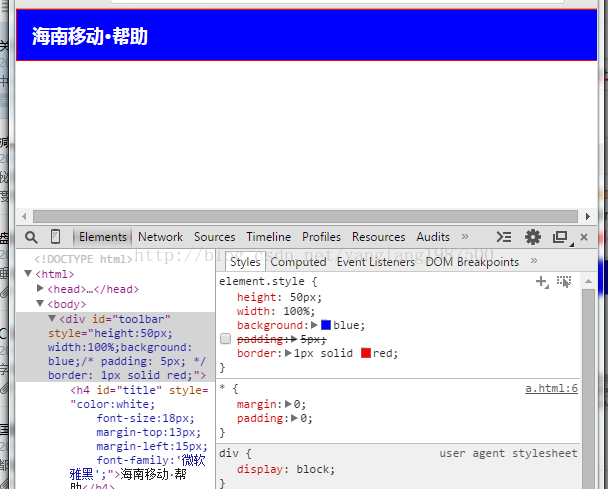Click Styles pane scroll up arrow

point(588,282)
